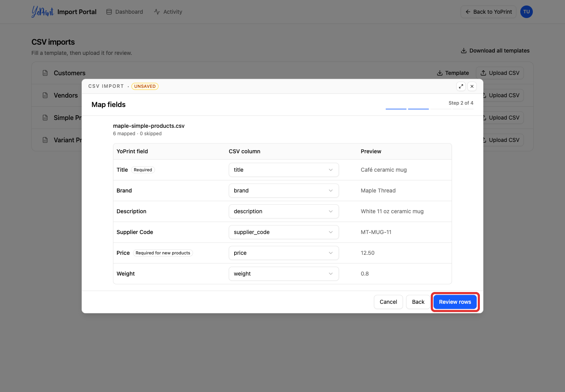Click the 6 mapped · 0 skipped summary
The width and height of the screenshot is (565, 392).
tap(137, 134)
